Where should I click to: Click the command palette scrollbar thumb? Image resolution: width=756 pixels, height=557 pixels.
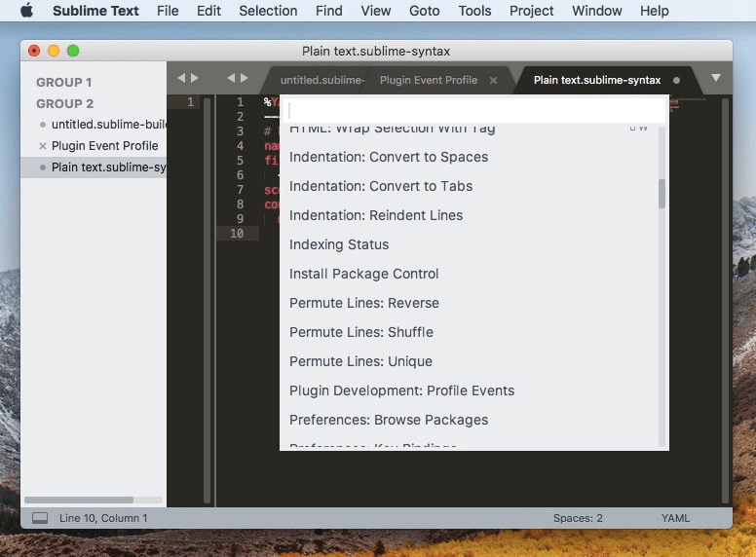[662, 194]
